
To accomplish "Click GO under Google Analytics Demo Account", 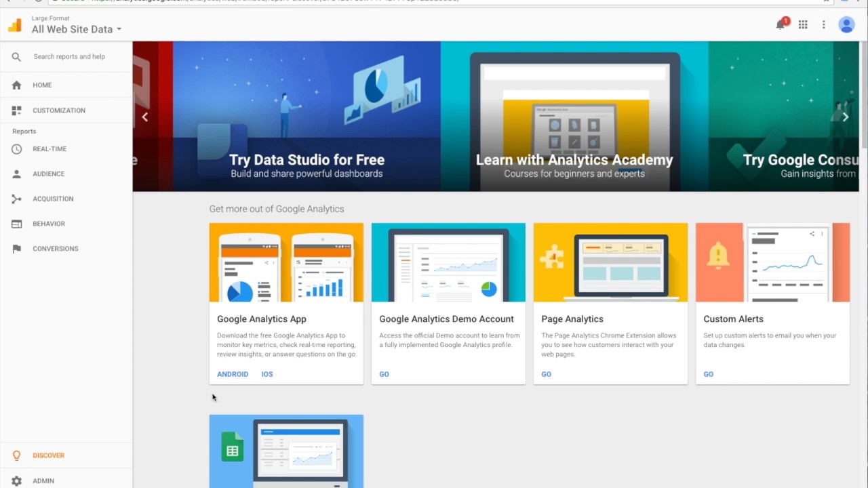I will (384, 374).
